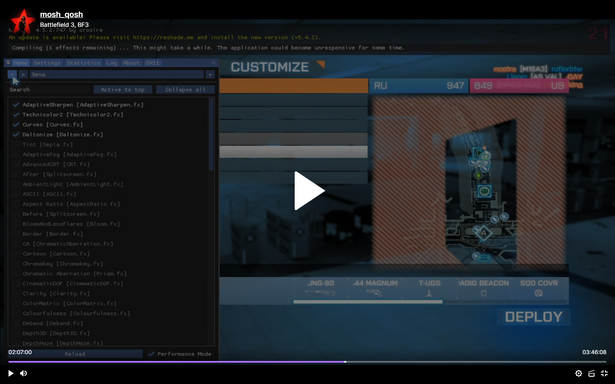
Task: Open the mosh_qosh red star avatar
Action: click(x=23, y=21)
